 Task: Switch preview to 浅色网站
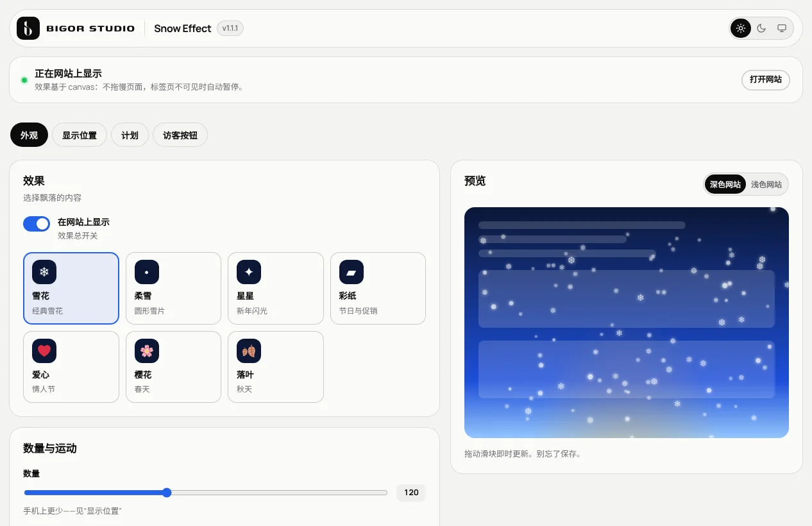766,184
